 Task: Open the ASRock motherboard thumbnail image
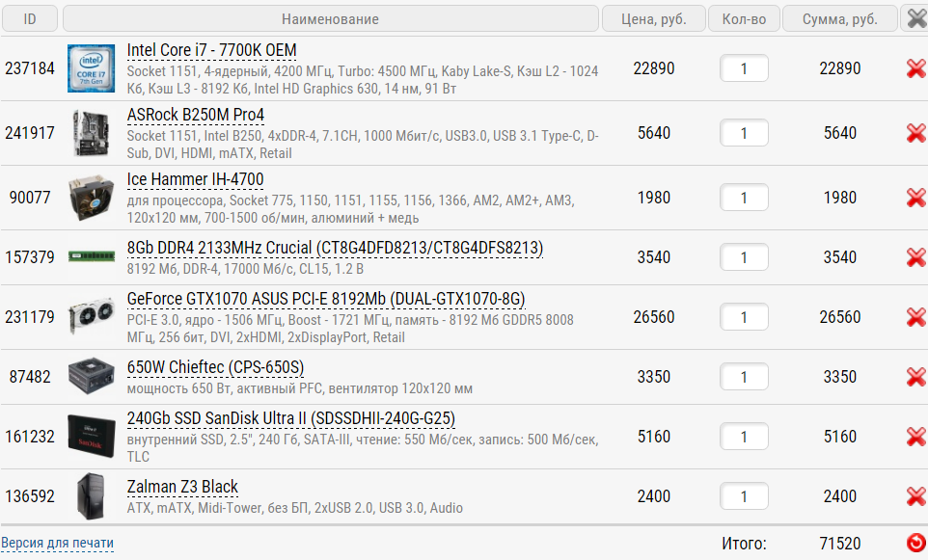91,133
